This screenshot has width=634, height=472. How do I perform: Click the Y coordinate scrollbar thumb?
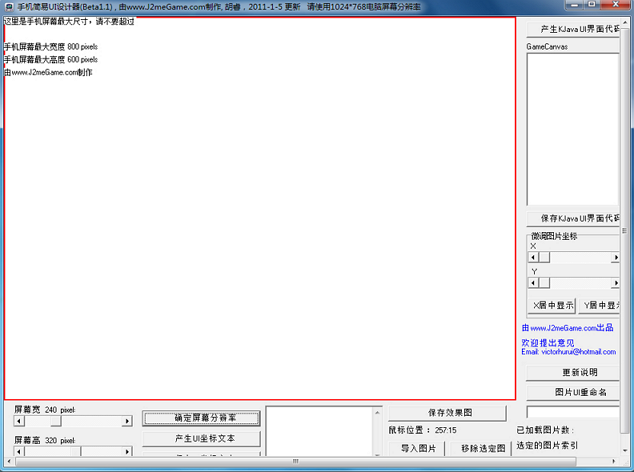(x=544, y=283)
